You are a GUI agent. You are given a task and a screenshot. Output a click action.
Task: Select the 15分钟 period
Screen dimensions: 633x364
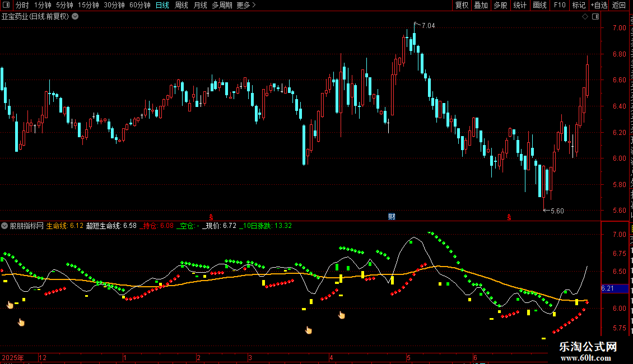(x=88, y=5)
